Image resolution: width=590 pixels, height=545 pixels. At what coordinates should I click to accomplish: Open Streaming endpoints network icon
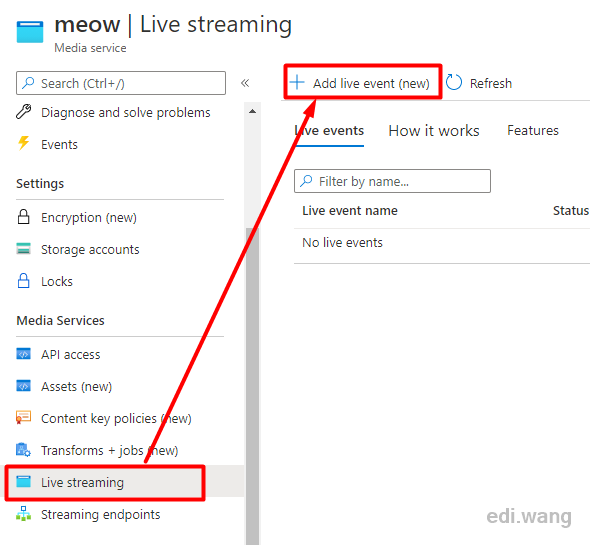[23, 514]
